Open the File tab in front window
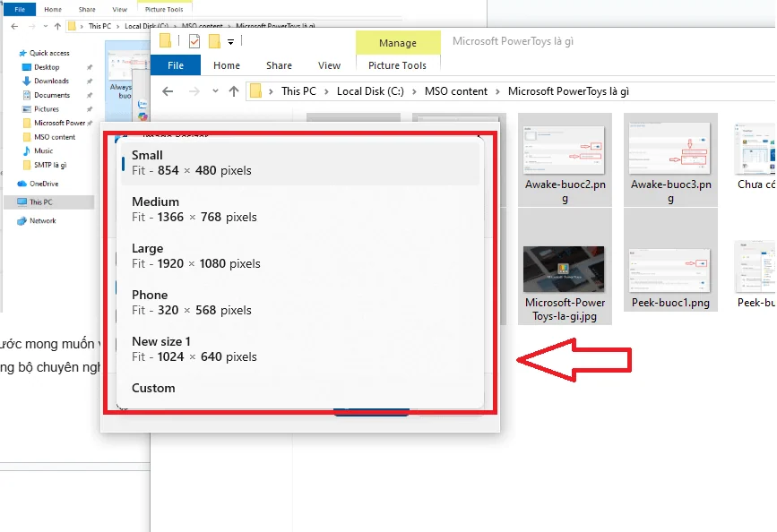 click(x=176, y=65)
